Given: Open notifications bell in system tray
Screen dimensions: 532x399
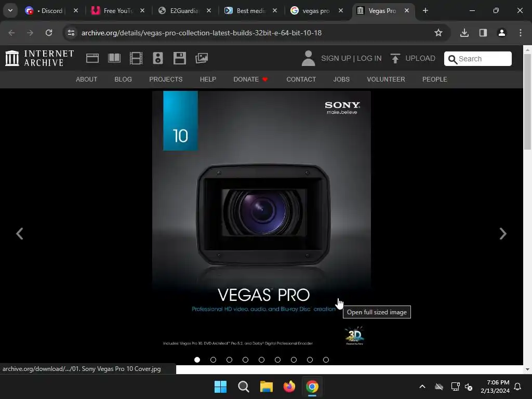Looking at the screenshot, I should click(x=518, y=387).
